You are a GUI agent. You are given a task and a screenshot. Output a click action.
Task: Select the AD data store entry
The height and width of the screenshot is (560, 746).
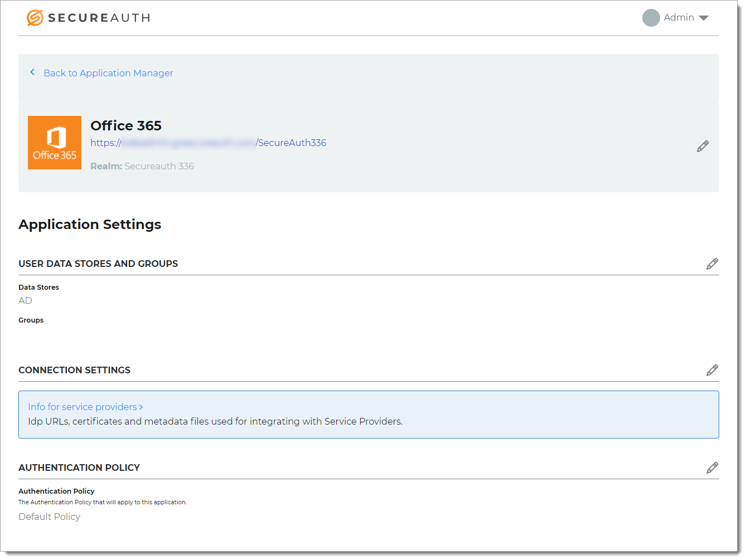[x=25, y=300]
